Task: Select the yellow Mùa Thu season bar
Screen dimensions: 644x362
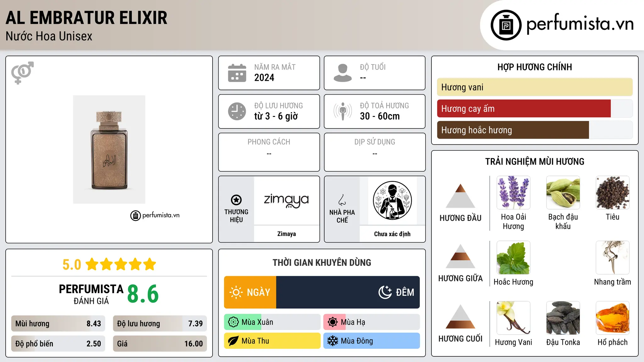Action: (x=272, y=341)
